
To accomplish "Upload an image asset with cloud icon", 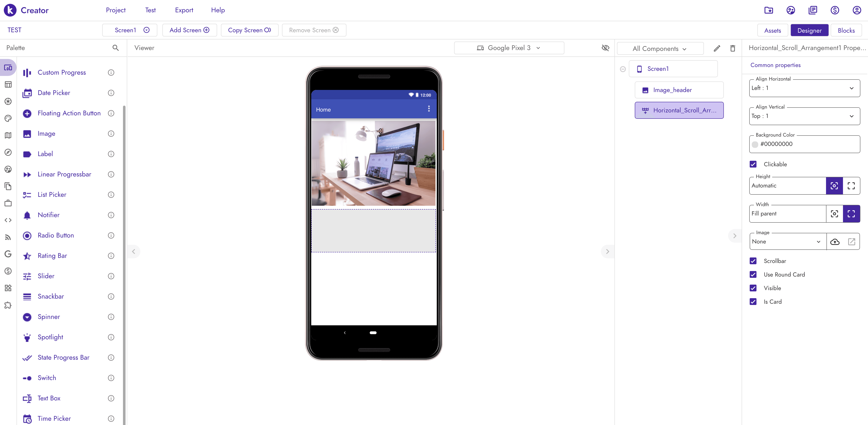I will 835,242.
